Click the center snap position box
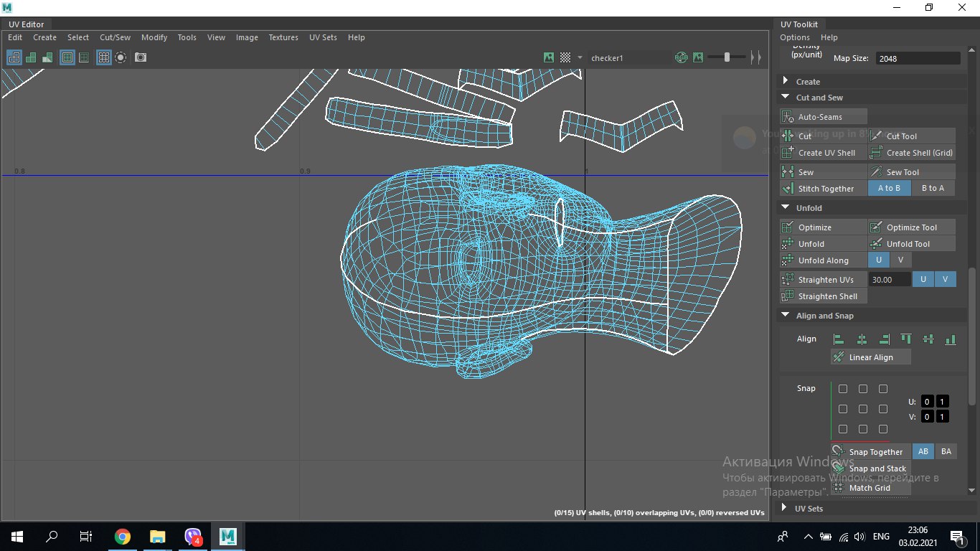Viewport: 980px width, 551px height. point(863,409)
